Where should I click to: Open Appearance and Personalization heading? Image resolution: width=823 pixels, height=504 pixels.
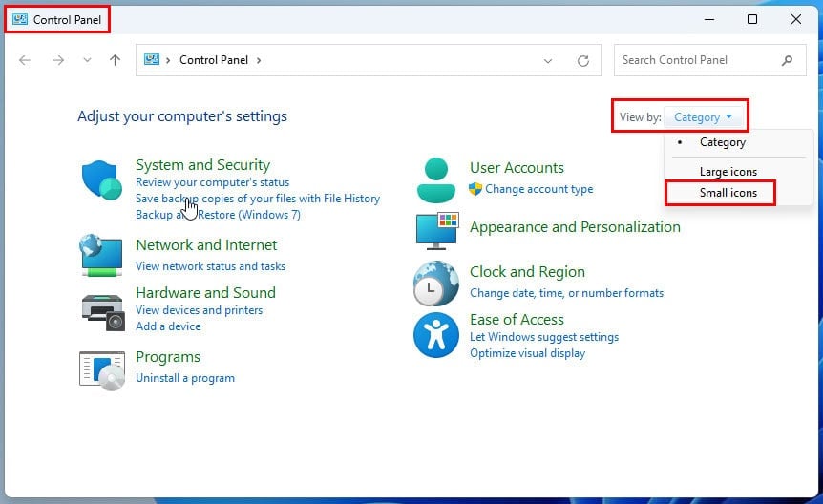(x=575, y=227)
